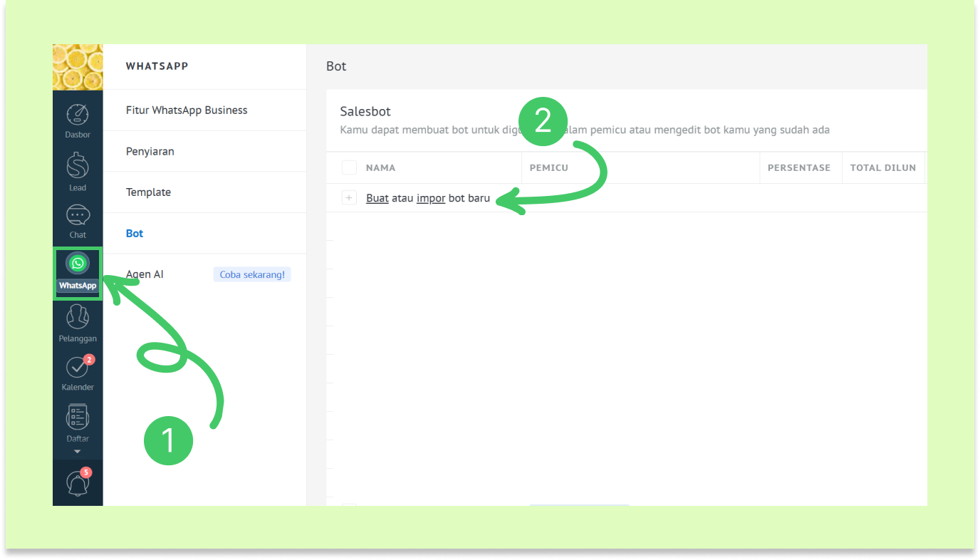Open the Dasbor speedometer icon
The height and width of the screenshot is (560, 980).
point(78,115)
